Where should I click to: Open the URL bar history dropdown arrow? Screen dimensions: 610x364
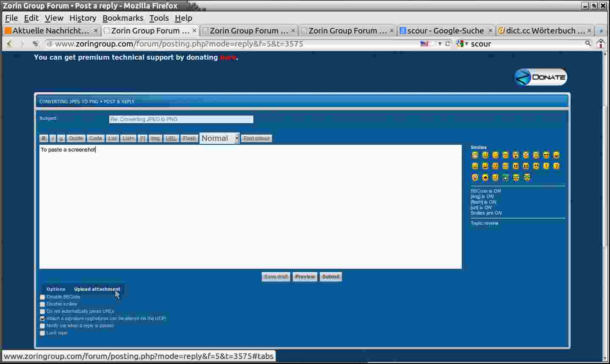coord(440,44)
